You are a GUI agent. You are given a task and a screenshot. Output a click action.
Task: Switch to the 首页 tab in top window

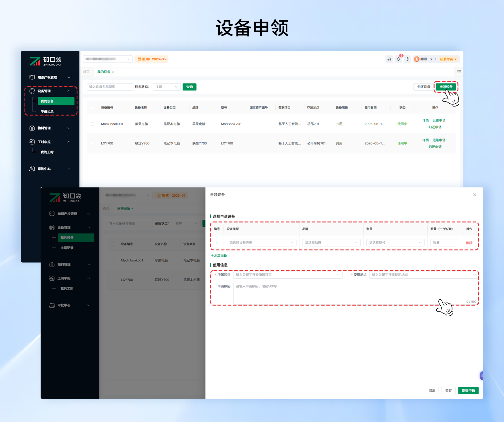pos(86,72)
